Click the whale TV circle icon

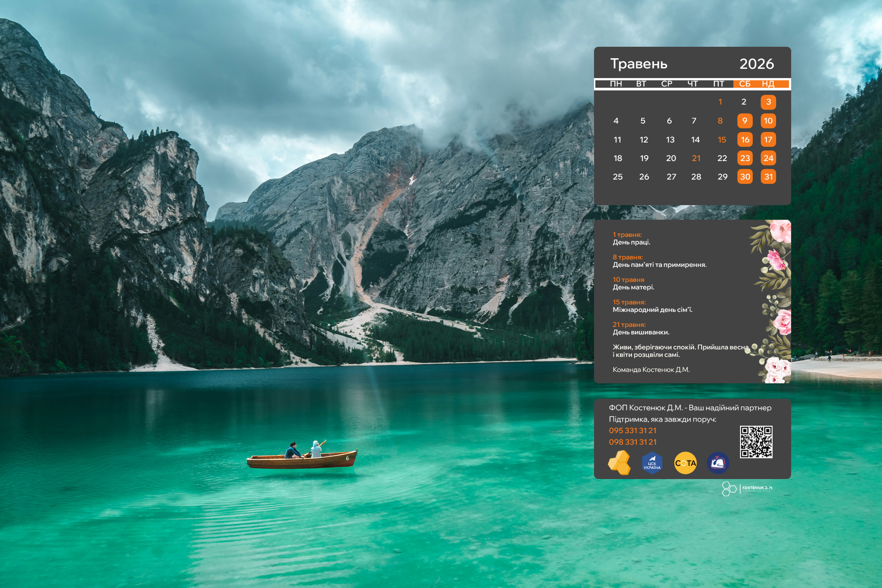[x=718, y=463]
